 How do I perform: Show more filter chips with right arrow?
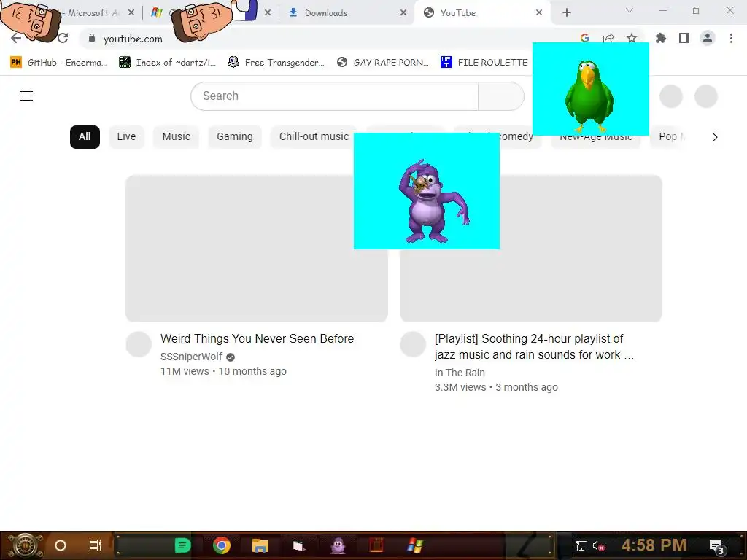[715, 137]
